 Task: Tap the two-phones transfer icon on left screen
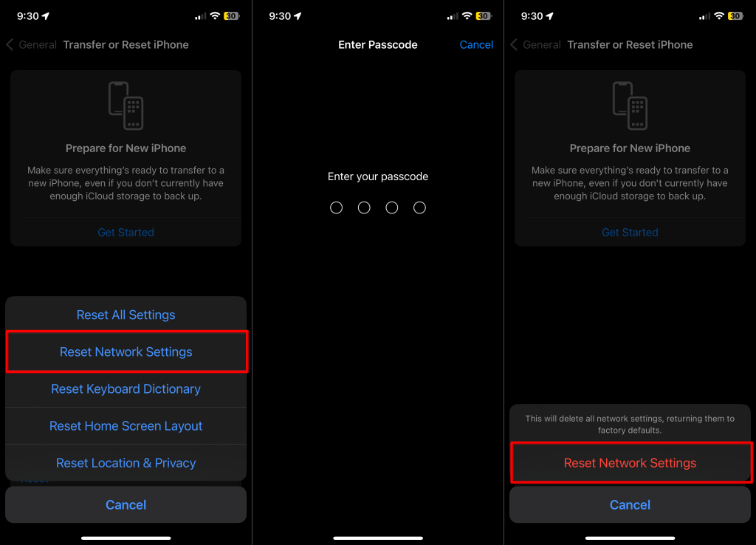click(126, 106)
